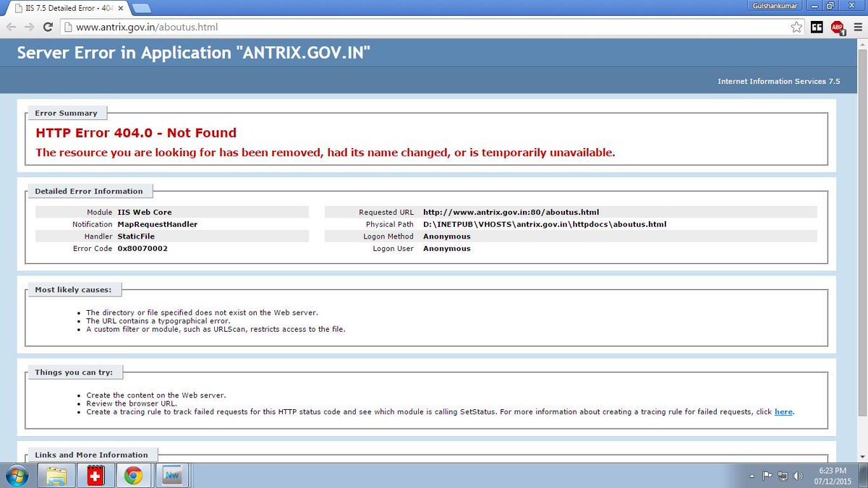The height and width of the screenshot is (488, 868).
Task: Click the Chrome icon in the taskbar
Action: (132, 476)
